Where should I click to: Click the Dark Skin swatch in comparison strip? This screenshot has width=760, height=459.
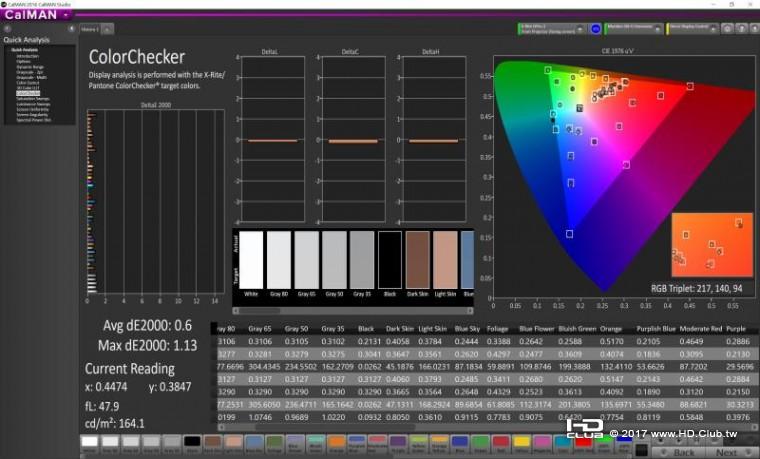tap(418, 260)
